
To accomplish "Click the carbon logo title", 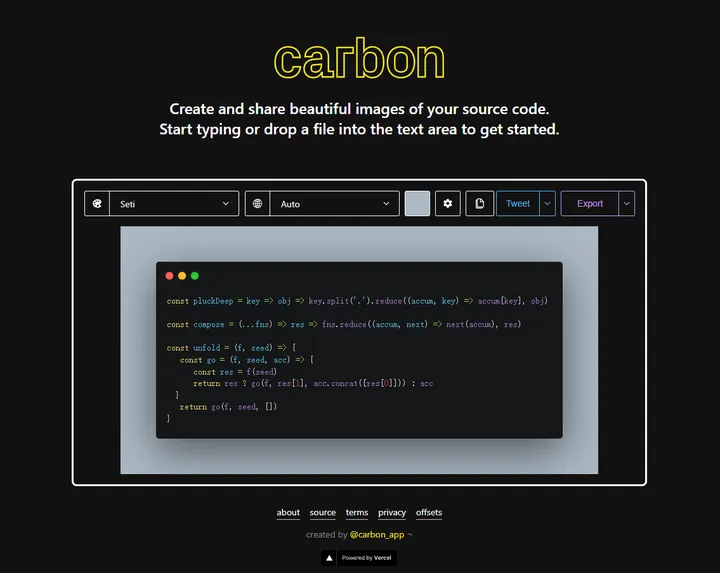I will tap(359, 59).
